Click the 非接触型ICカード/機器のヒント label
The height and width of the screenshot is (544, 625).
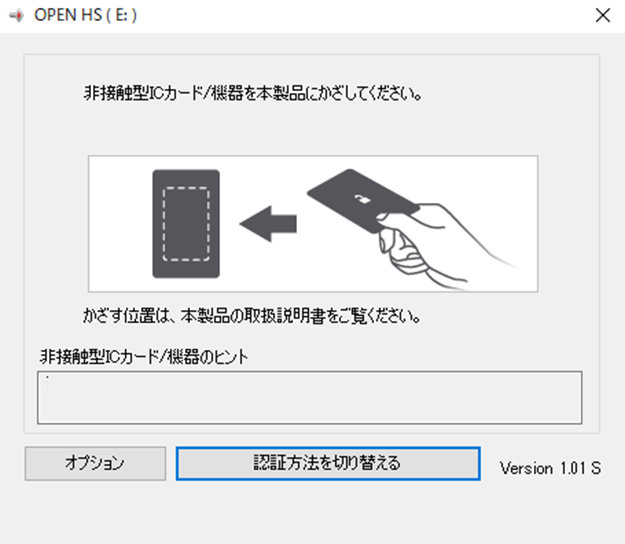coord(144,357)
